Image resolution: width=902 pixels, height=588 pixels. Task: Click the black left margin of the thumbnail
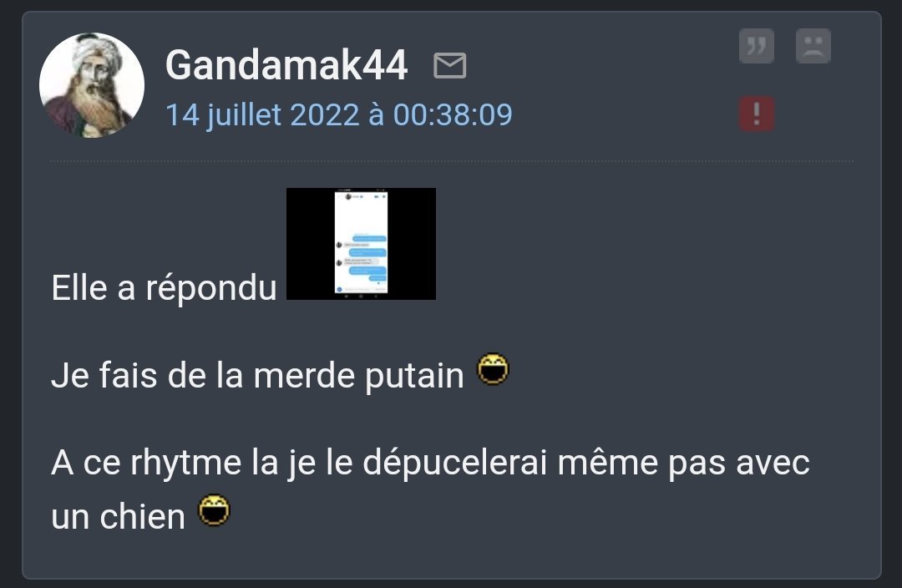[310, 243]
